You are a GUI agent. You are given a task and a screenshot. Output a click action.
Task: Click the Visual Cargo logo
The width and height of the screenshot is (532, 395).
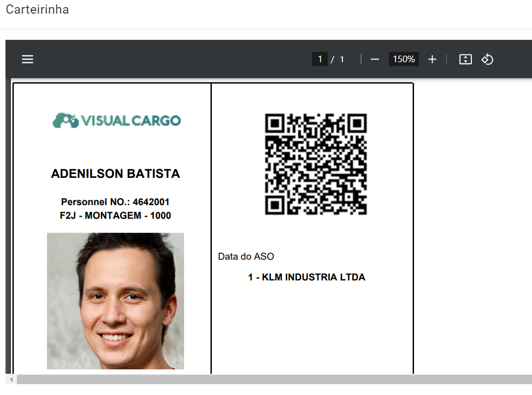click(116, 121)
